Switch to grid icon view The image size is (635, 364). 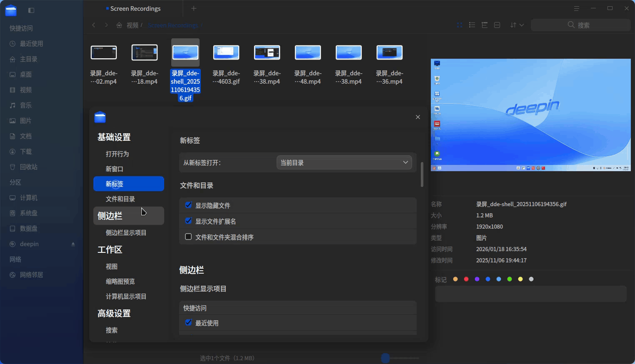click(459, 25)
